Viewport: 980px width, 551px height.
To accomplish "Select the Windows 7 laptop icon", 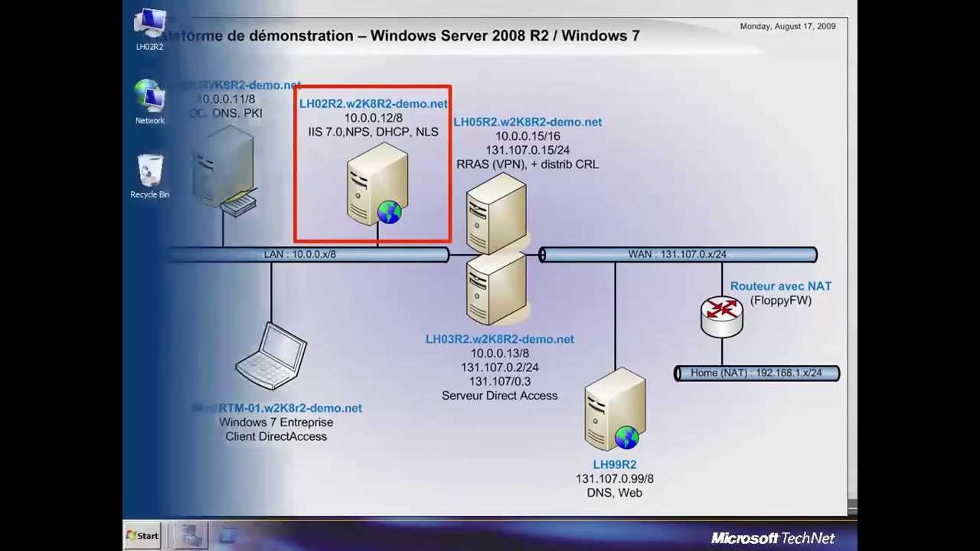I will [x=272, y=356].
